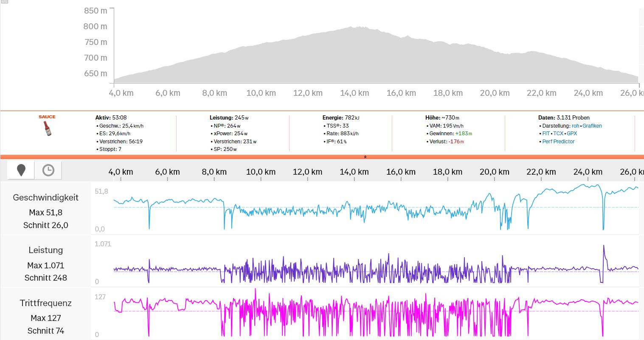Open the Perf Predictor link
Viewport: 644px width, 340px height.
point(558,142)
